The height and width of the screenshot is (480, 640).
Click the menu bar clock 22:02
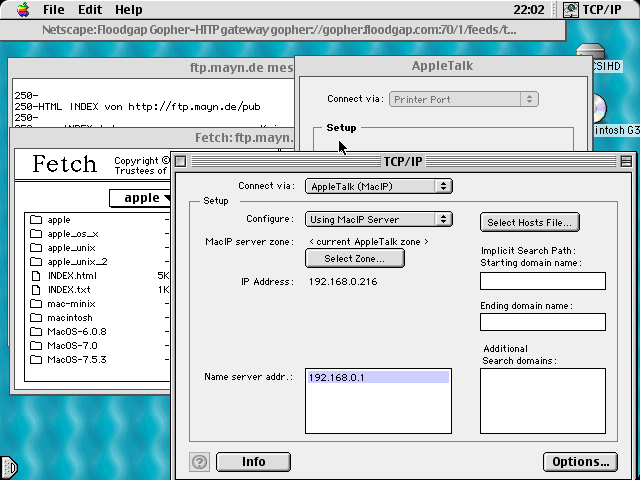[x=529, y=9]
